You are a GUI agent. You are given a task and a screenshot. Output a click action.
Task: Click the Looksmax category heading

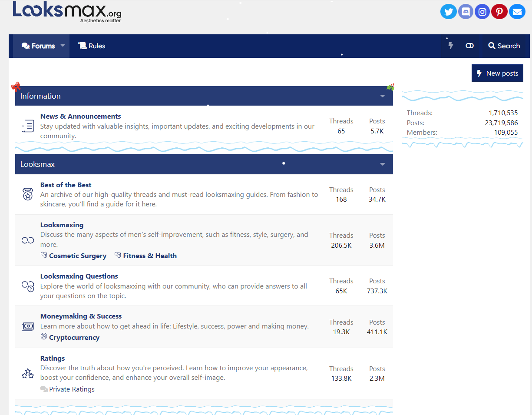point(37,164)
